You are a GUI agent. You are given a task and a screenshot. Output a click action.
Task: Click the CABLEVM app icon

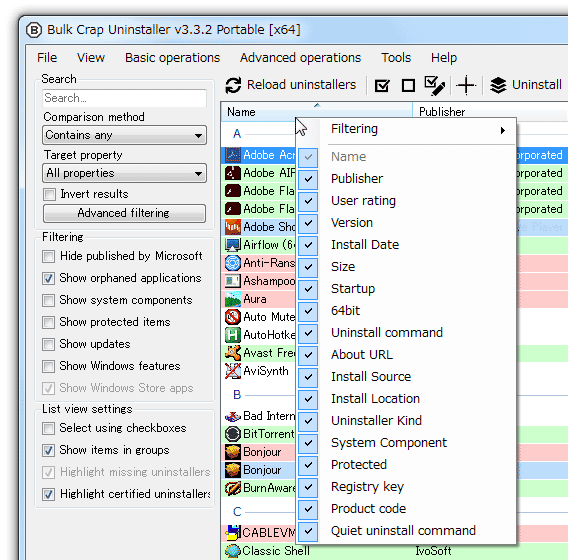[x=233, y=532]
